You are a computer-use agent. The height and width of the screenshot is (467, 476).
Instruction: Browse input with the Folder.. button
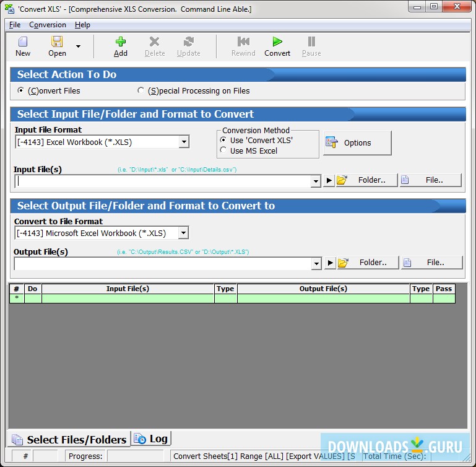(366, 180)
